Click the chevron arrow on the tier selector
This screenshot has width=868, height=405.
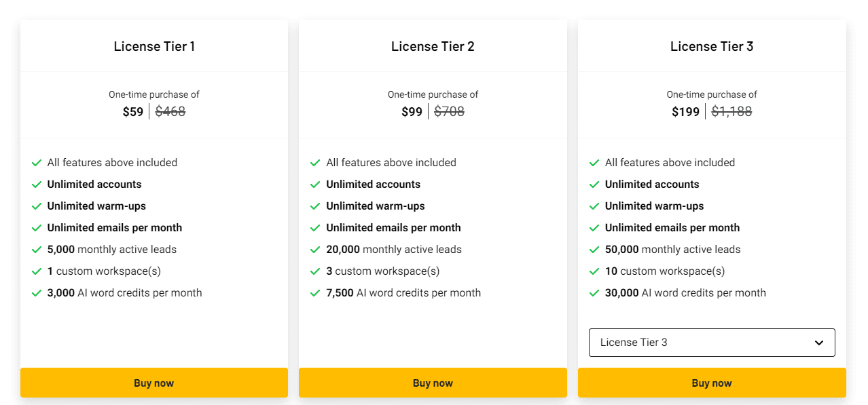pos(818,342)
